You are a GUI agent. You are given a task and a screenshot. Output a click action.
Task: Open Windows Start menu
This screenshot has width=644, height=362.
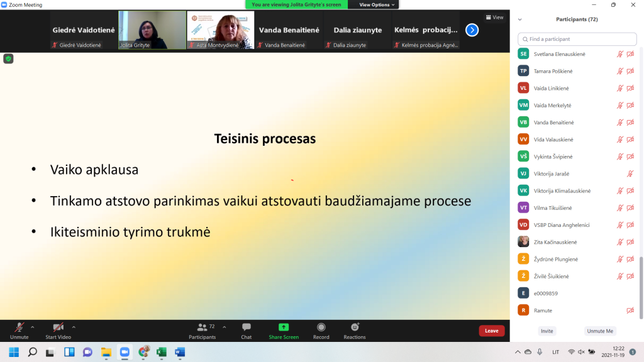pos(14,352)
